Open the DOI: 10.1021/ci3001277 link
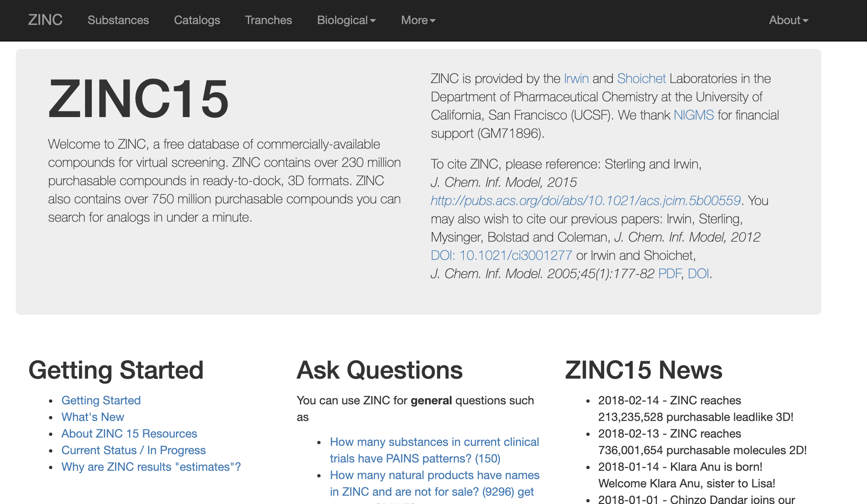 (501, 255)
